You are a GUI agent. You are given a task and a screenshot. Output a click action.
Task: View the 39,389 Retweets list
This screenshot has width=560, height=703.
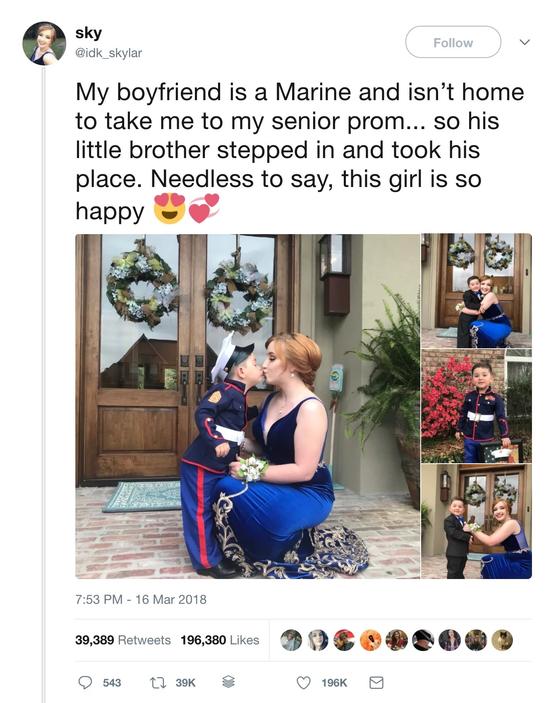click(123, 640)
